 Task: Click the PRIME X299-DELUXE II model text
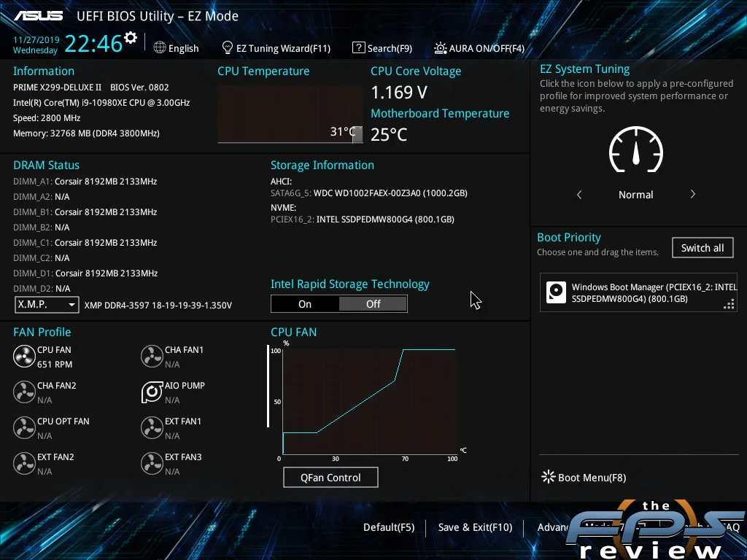(57, 87)
